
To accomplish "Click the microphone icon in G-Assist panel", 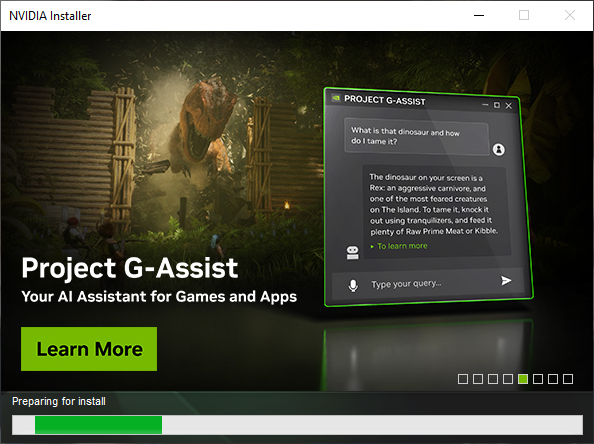I will [x=353, y=286].
